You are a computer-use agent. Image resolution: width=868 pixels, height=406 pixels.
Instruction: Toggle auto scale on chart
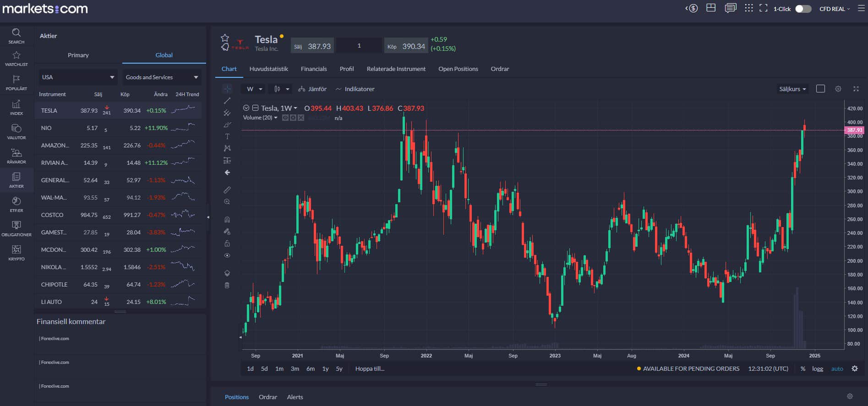837,368
